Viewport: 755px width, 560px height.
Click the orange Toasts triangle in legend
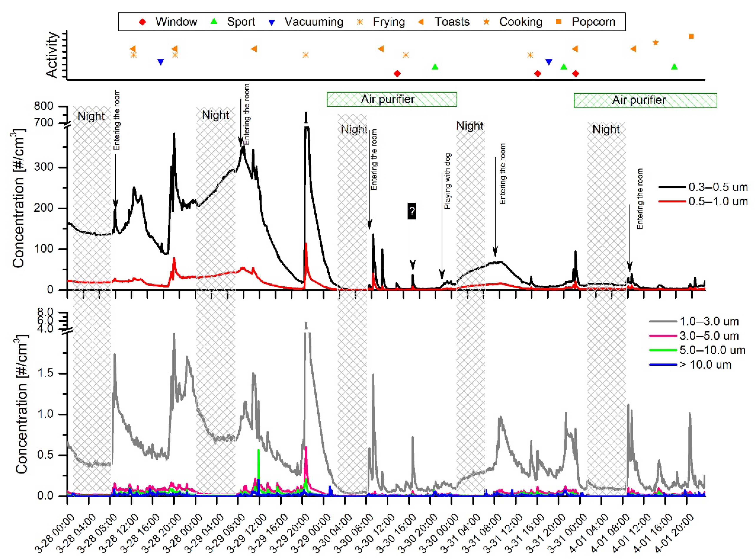(x=421, y=22)
